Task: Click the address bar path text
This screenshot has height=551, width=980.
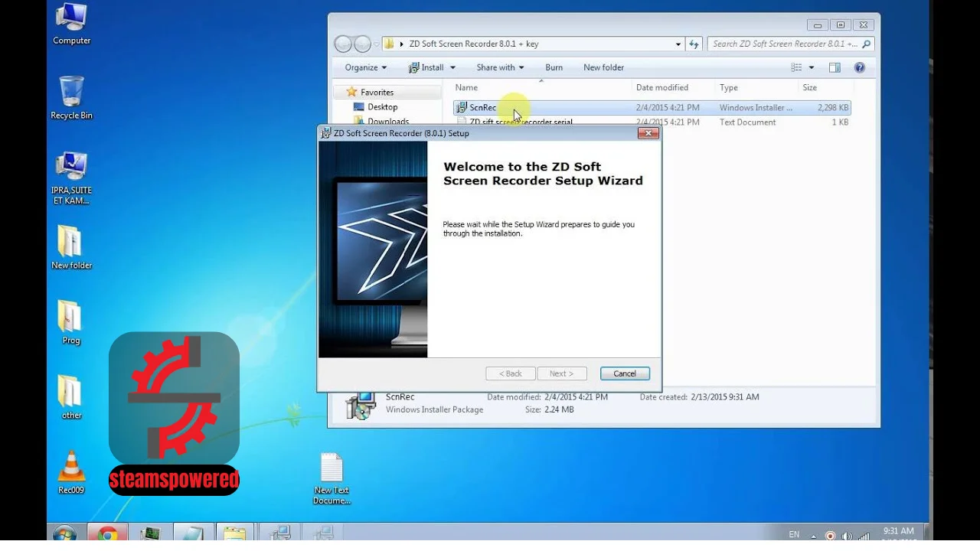Action: click(473, 44)
